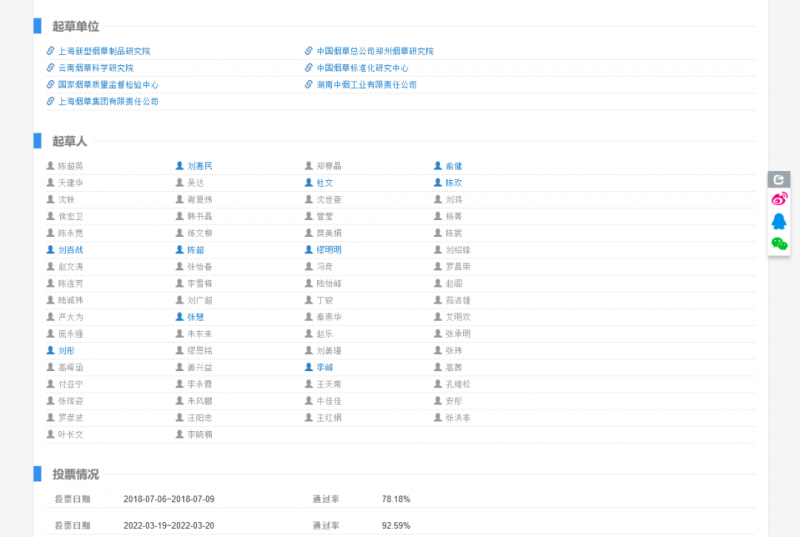The height and width of the screenshot is (537, 800).
Task: Share page via WeChat icon
Action: point(779,243)
